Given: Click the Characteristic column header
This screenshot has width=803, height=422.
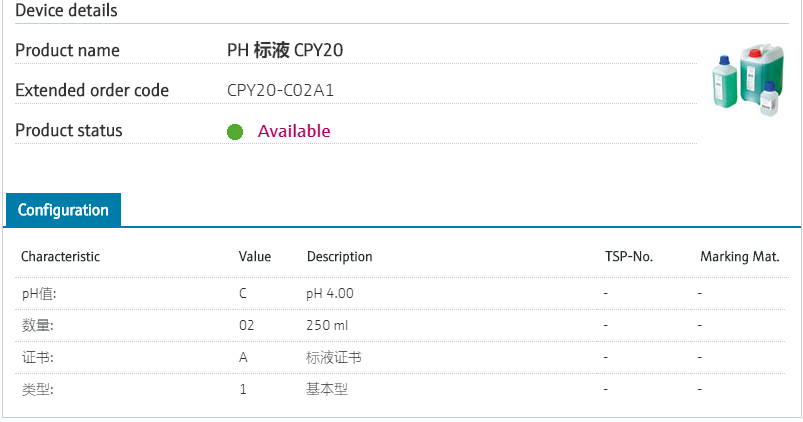Looking at the screenshot, I should tap(60, 257).
